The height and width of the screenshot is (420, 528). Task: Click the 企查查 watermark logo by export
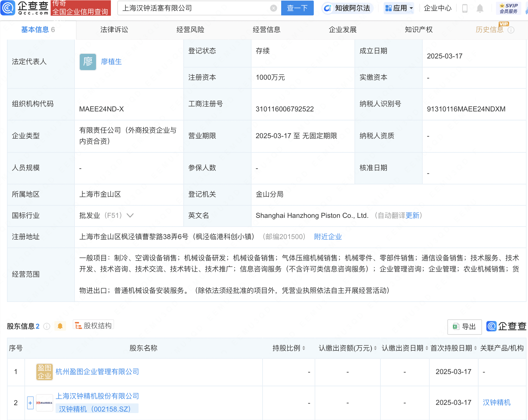[506, 326]
